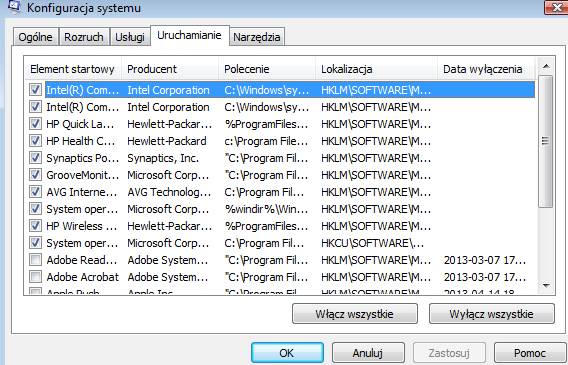Uncheck System oper... with %windir% command
568x365 pixels.
pyautogui.click(x=35, y=209)
